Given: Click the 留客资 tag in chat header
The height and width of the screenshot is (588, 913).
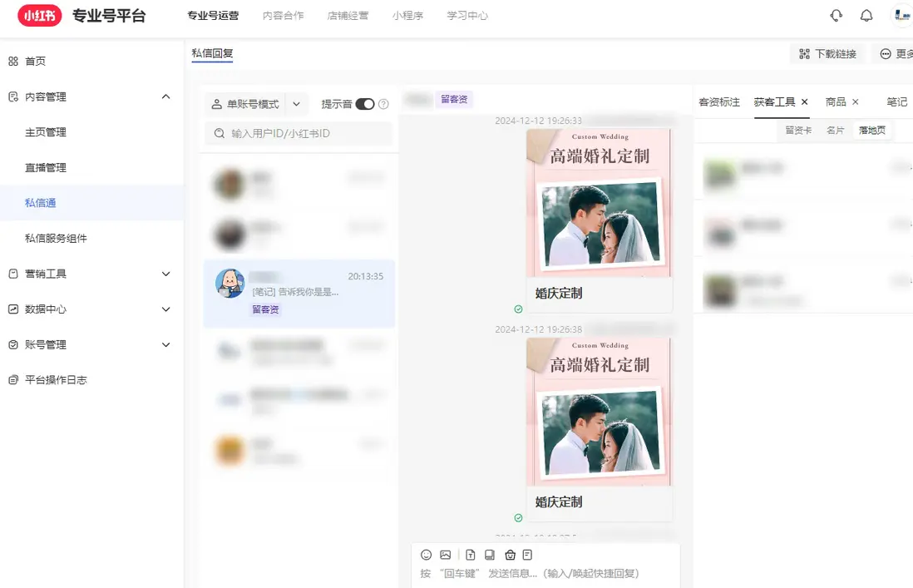Looking at the screenshot, I should tap(454, 100).
